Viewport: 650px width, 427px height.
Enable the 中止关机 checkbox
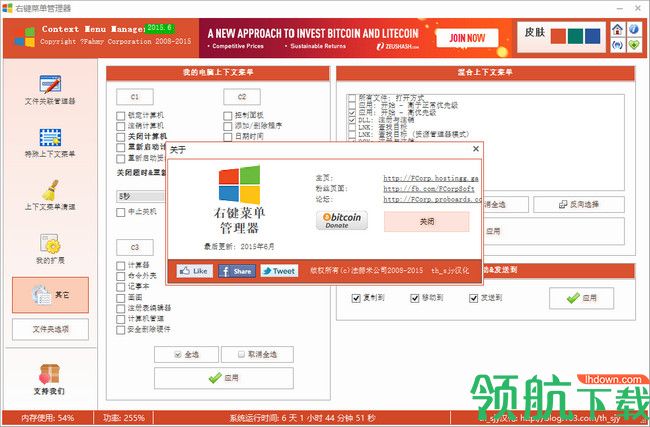point(121,212)
